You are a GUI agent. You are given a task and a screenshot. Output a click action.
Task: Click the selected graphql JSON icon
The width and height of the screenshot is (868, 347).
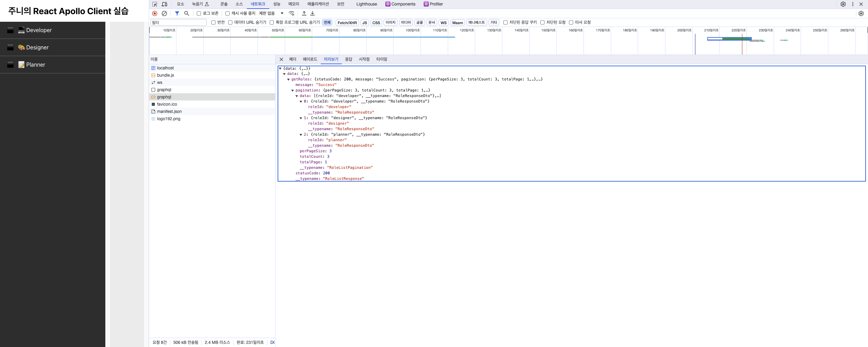coord(153,97)
